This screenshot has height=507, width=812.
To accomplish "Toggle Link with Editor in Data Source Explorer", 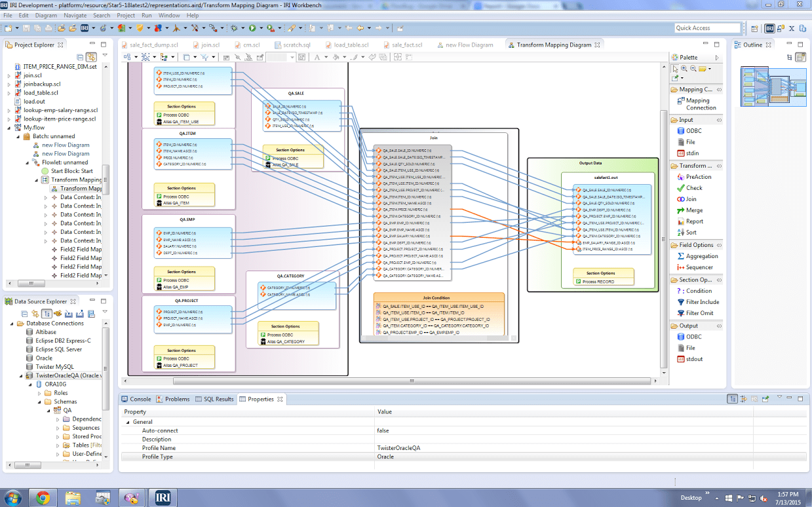I will coord(35,314).
